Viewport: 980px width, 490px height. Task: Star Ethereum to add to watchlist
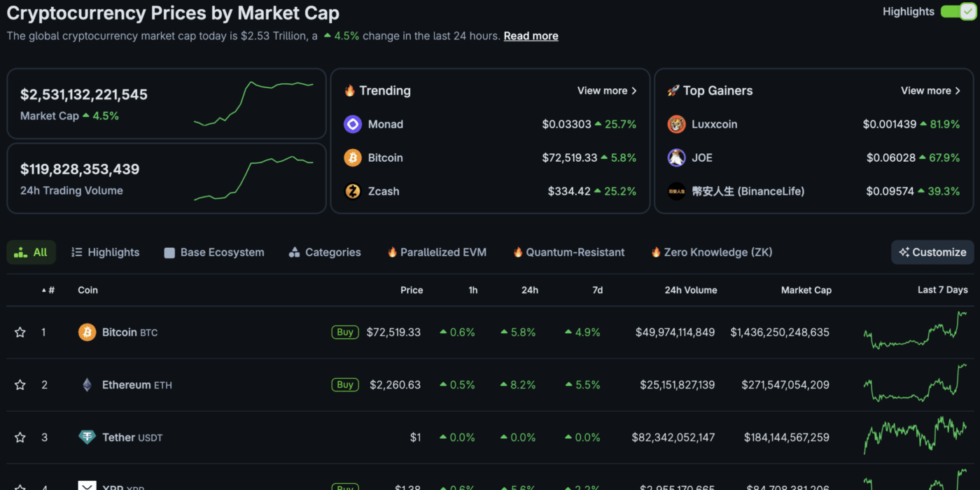click(x=20, y=385)
